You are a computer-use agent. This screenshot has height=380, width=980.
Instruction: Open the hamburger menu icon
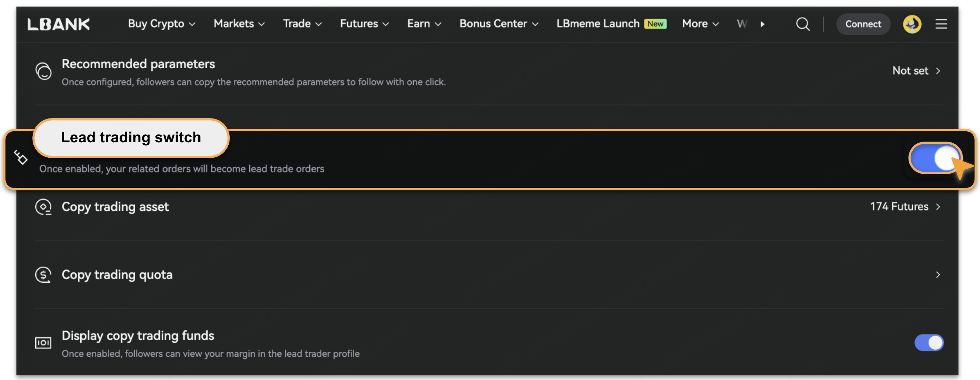click(941, 24)
